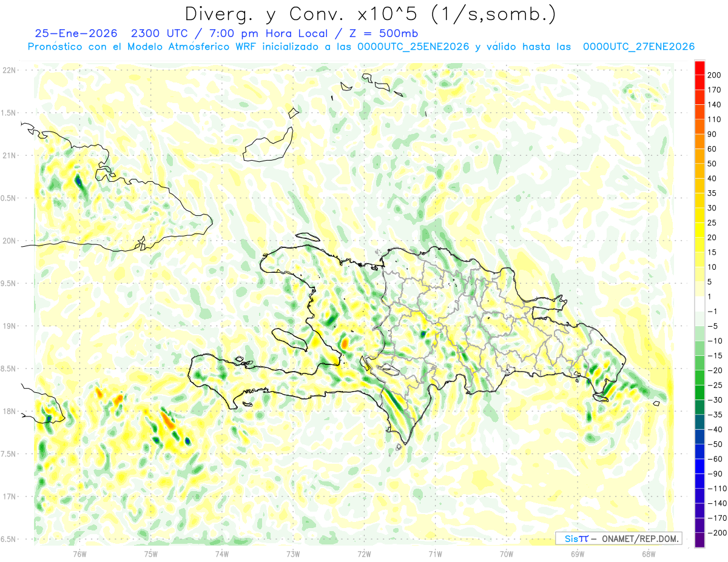This screenshot has width=728, height=562.
Task: Click the '73W' longitude label
Action: pos(293,554)
